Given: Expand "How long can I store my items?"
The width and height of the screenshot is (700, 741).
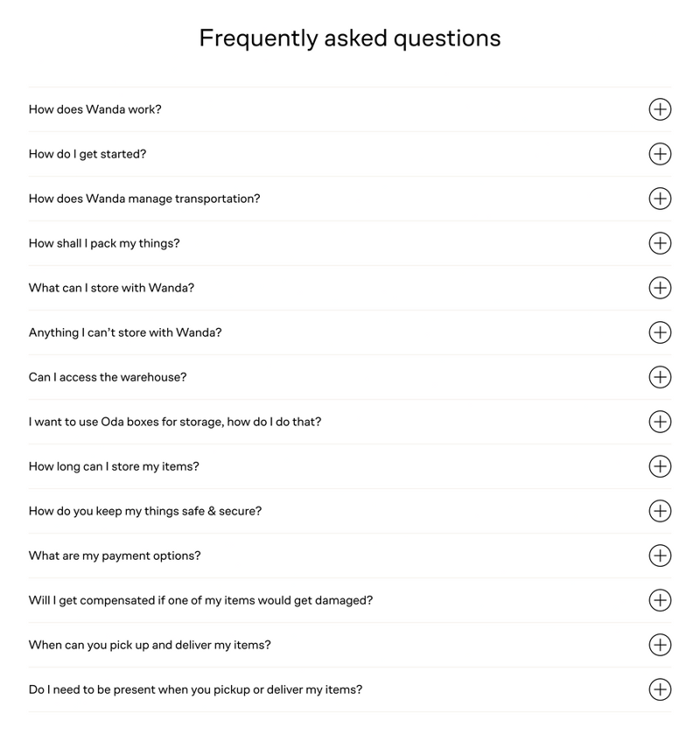Looking at the screenshot, I should click(660, 466).
